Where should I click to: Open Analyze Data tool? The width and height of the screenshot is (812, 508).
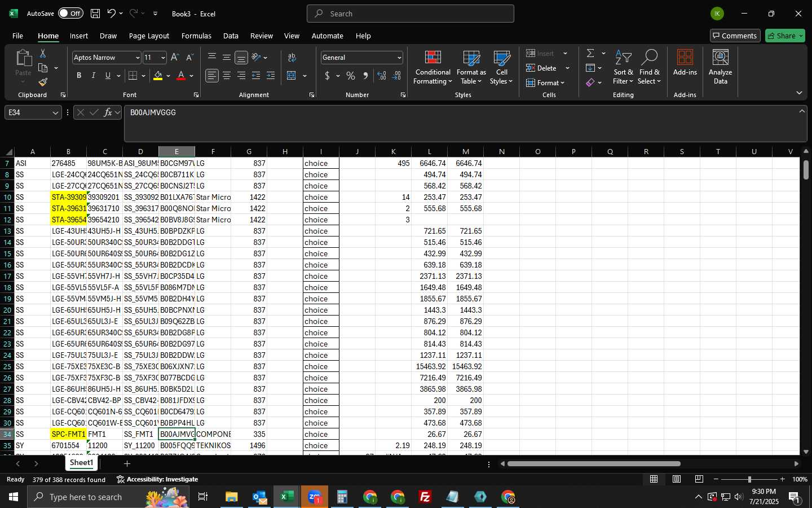721,67
